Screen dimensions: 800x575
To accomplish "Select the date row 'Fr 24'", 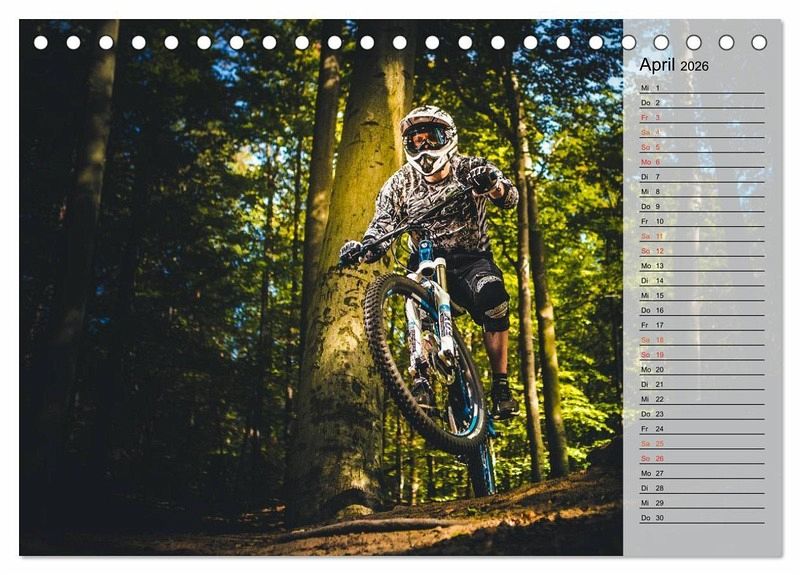I will tap(702, 428).
